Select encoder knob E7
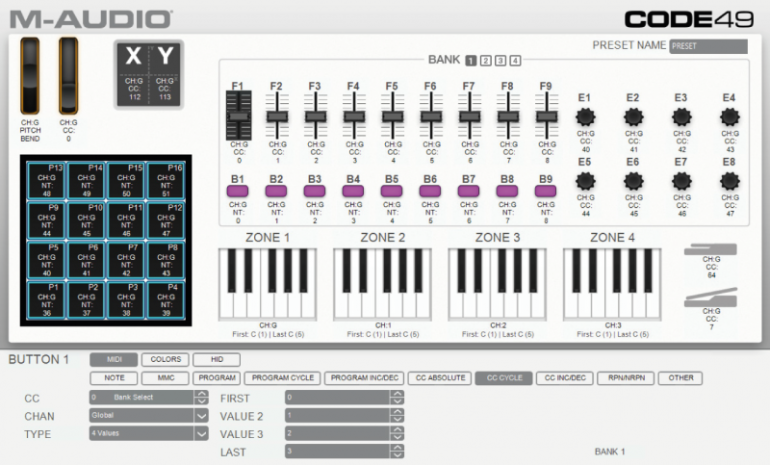This screenshot has height=465, width=770. click(x=682, y=181)
